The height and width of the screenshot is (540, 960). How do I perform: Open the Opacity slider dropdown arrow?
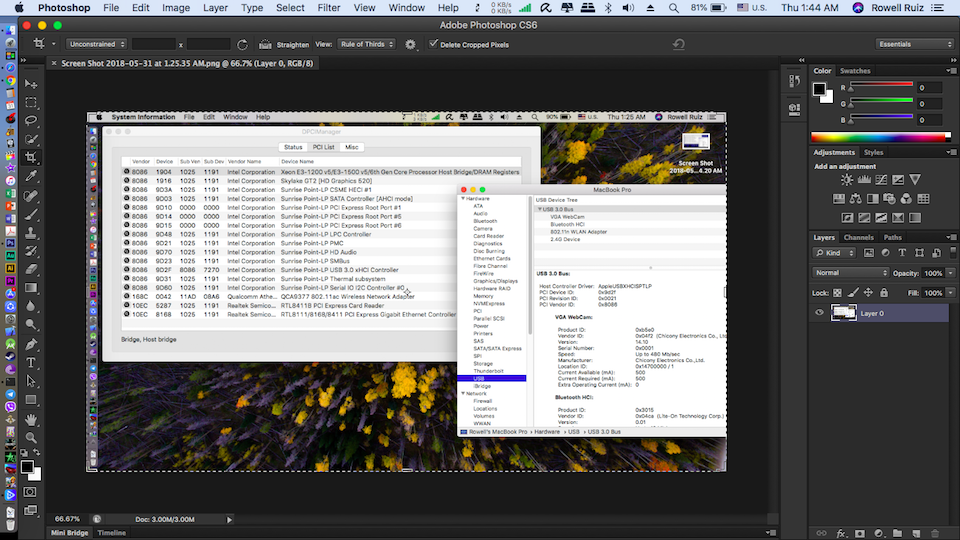[x=950, y=273]
